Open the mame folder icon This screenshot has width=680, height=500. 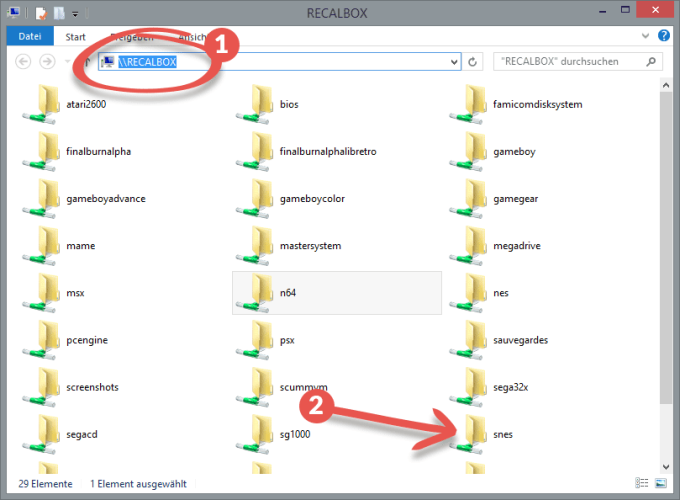42,246
